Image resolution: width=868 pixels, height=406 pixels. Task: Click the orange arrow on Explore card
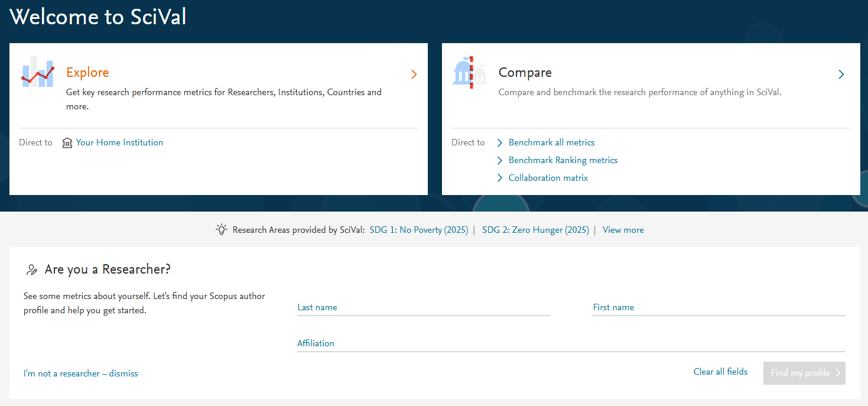[414, 74]
